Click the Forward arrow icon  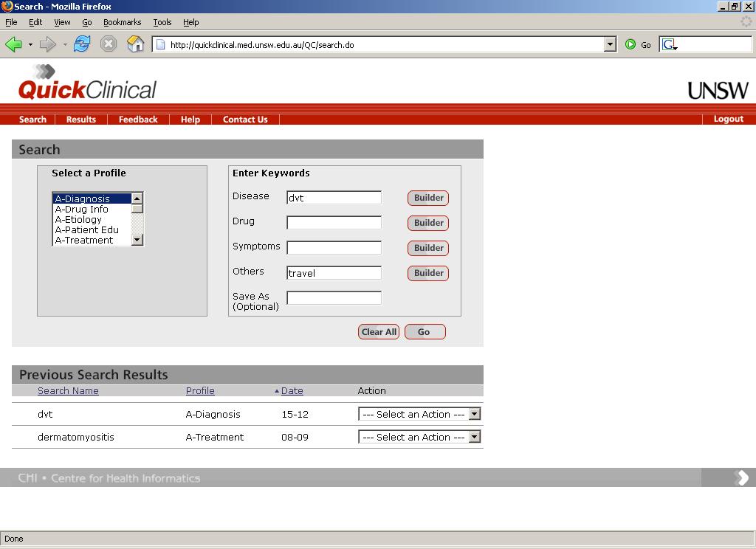48,44
